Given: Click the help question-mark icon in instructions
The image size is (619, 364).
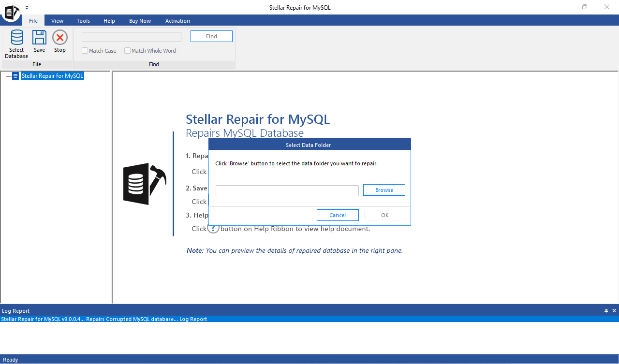Looking at the screenshot, I should [213, 228].
